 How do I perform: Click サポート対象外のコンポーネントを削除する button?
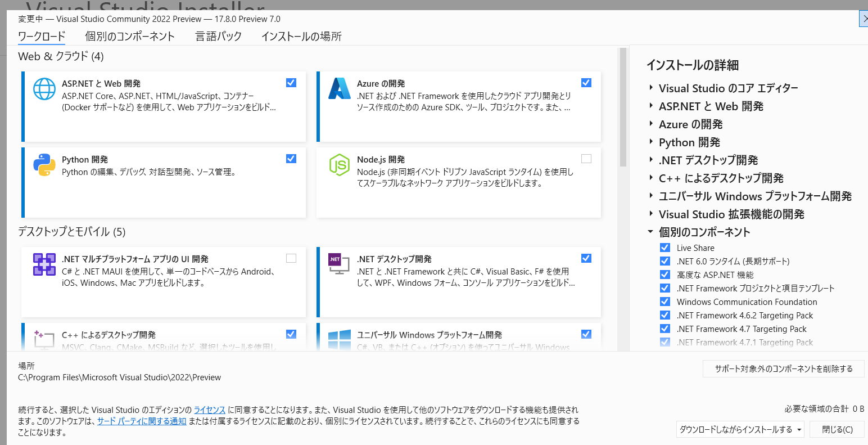tap(784, 369)
